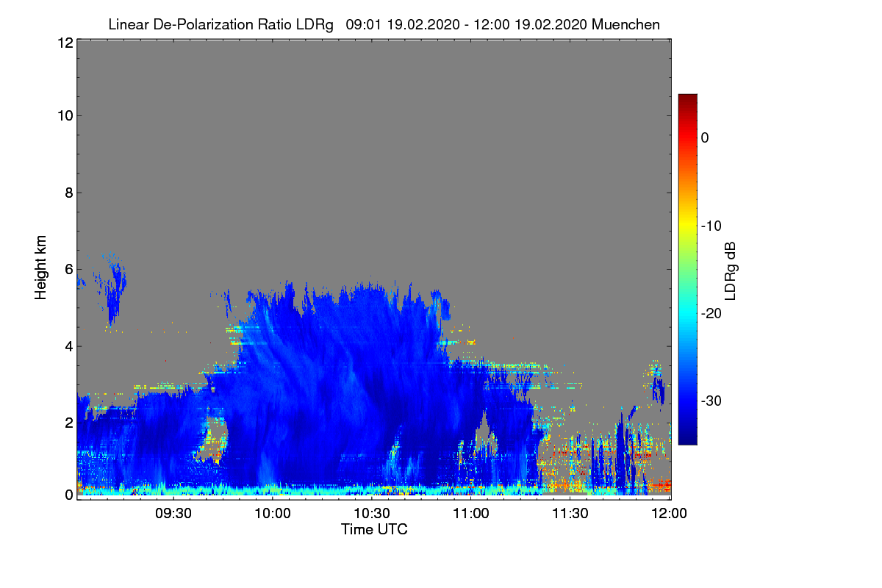The width and height of the screenshot is (882, 588).
Task: Click the 10:00 time tick label
Action: [x=273, y=513]
